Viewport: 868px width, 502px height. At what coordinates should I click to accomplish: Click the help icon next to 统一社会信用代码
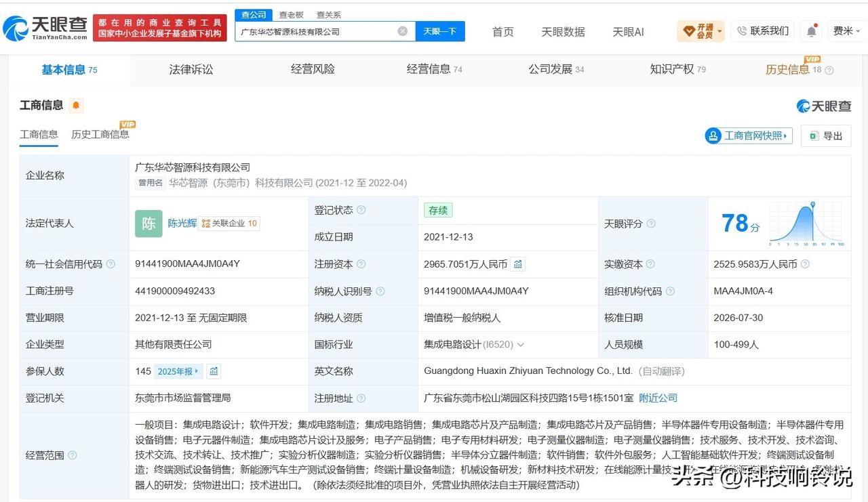(111, 264)
